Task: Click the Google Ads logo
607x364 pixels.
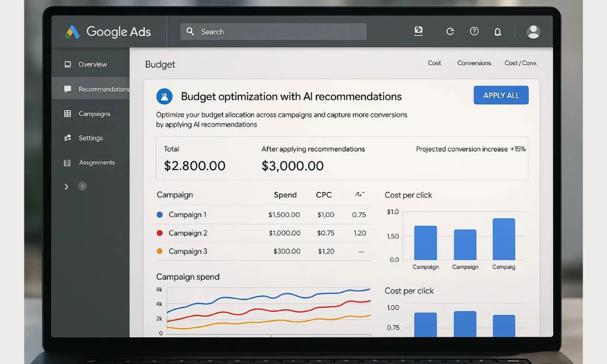Action: click(x=108, y=32)
